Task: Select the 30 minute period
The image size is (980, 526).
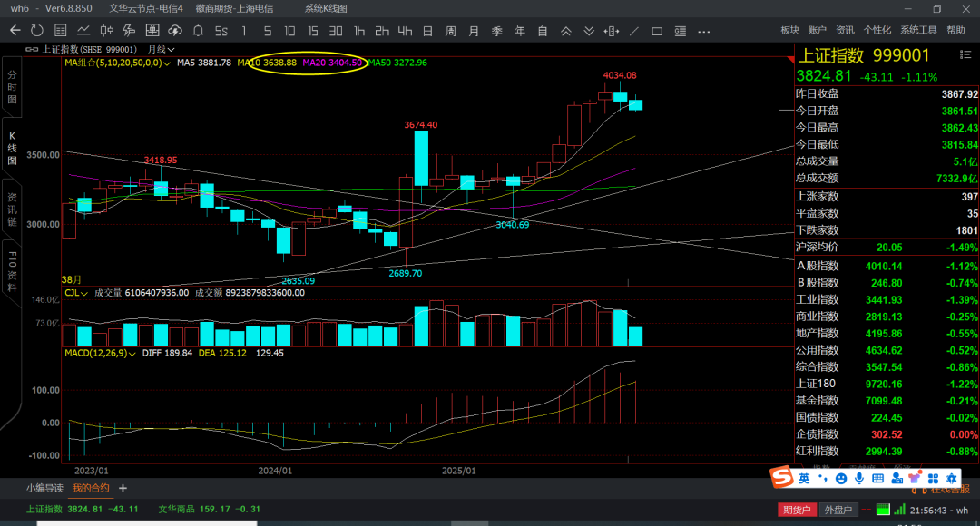Action: point(336,31)
